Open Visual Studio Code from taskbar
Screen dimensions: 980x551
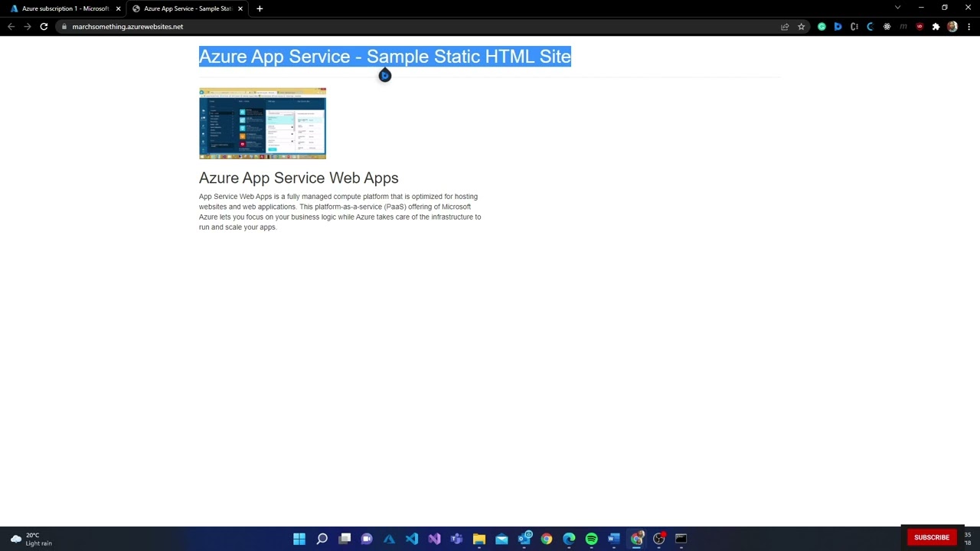(412, 539)
